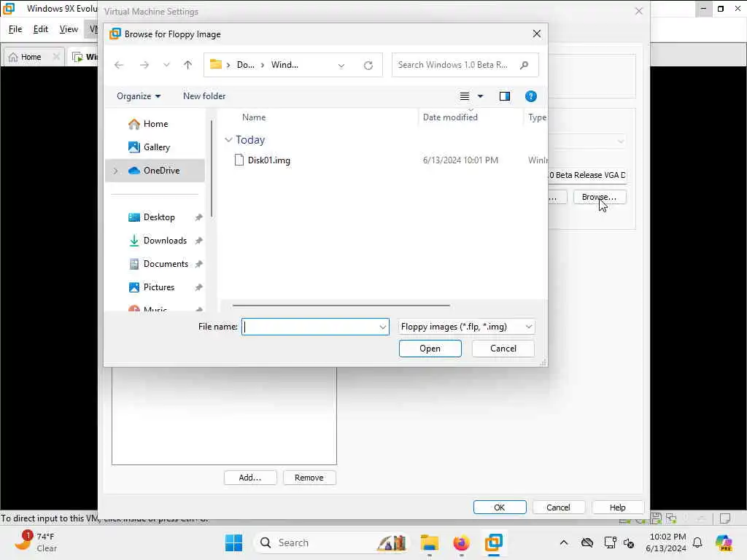Click the pin icon next to Pictures
Viewport: 747px width, 560px height.
click(198, 287)
